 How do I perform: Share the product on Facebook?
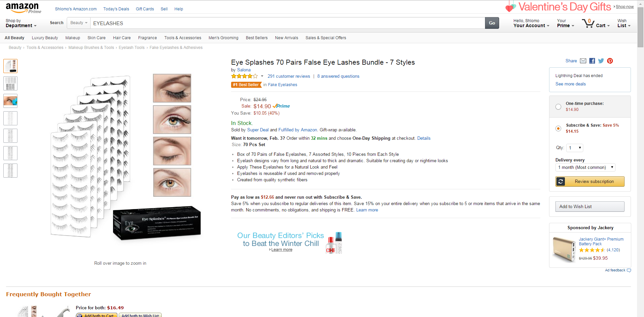pyautogui.click(x=592, y=61)
